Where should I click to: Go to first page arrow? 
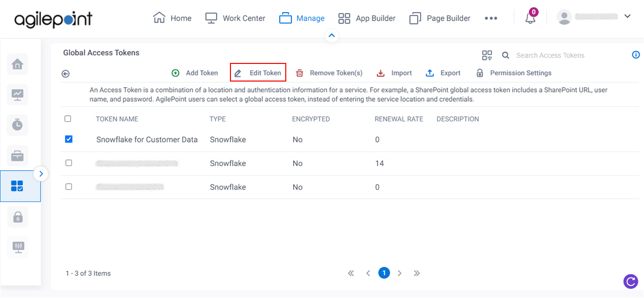pos(351,273)
